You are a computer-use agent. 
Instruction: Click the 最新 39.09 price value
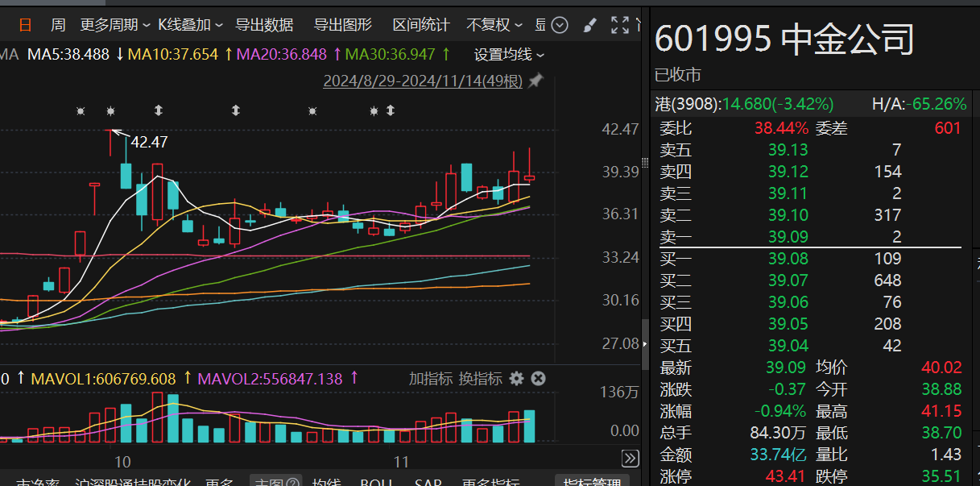[787, 368]
